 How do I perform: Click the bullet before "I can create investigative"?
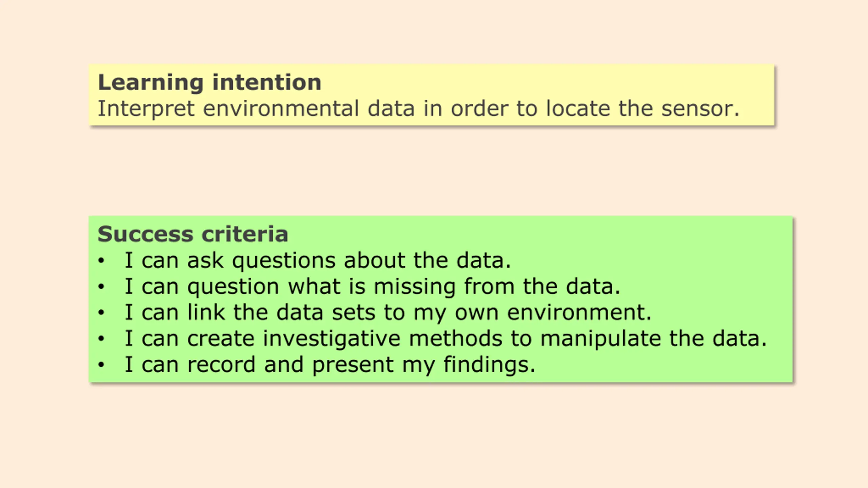click(101, 339)
